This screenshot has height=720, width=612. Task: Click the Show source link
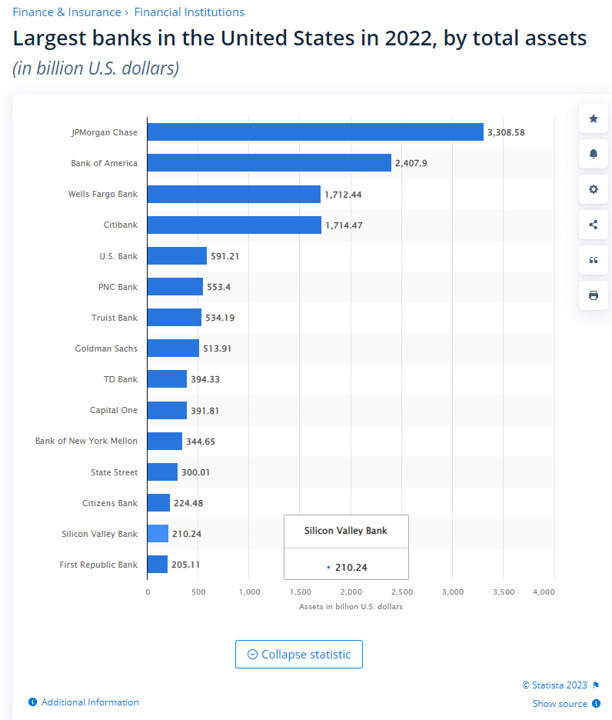tap(560, 703)
